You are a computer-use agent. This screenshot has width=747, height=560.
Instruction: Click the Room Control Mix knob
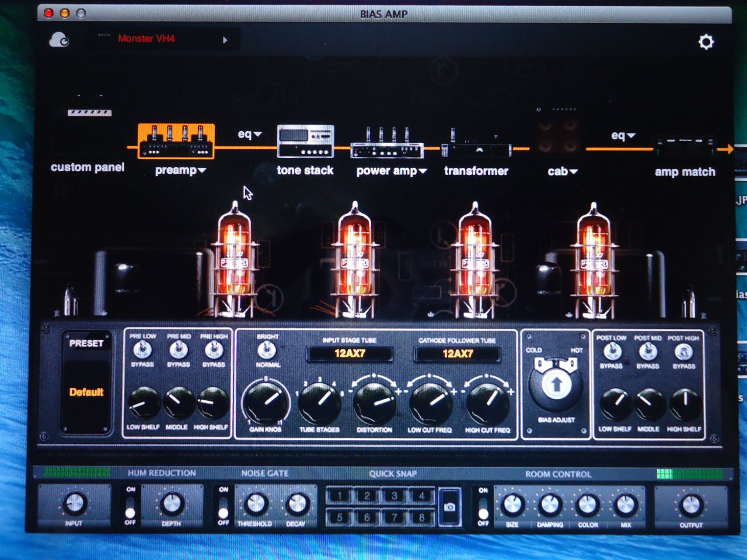[625, 505]
